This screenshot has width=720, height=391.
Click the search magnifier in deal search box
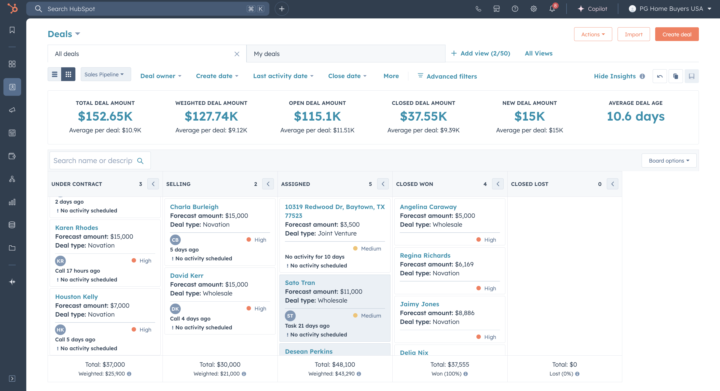pyautogui.click(x=141, y=161)
